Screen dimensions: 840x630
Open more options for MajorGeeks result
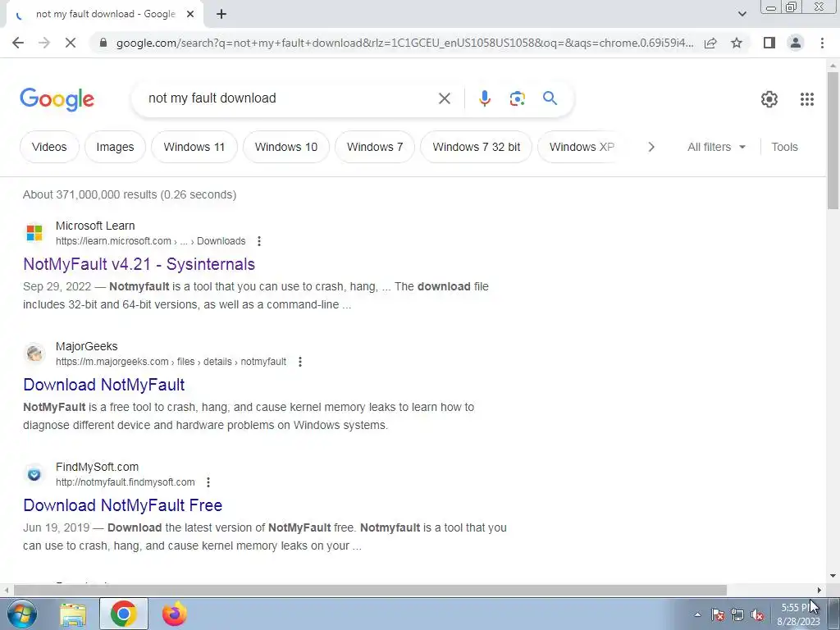pyautogui.click(x=300, y=362)
